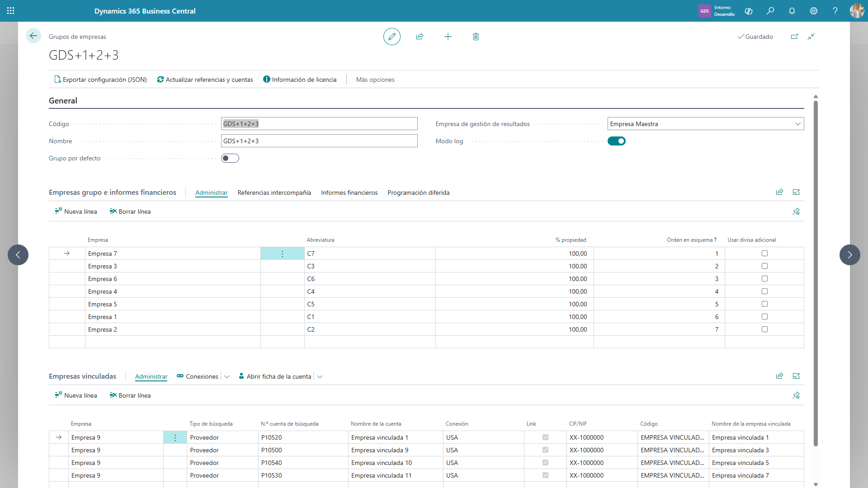Create a new record with plus icon
This screenshot has height=488, width=868.
point(448,37)
